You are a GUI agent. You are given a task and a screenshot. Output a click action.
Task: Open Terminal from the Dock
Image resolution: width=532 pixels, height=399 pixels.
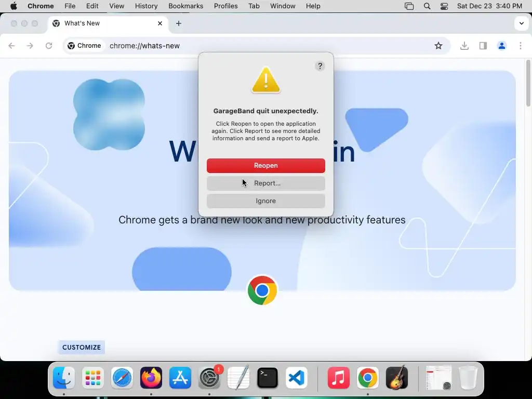pos(268,378)
